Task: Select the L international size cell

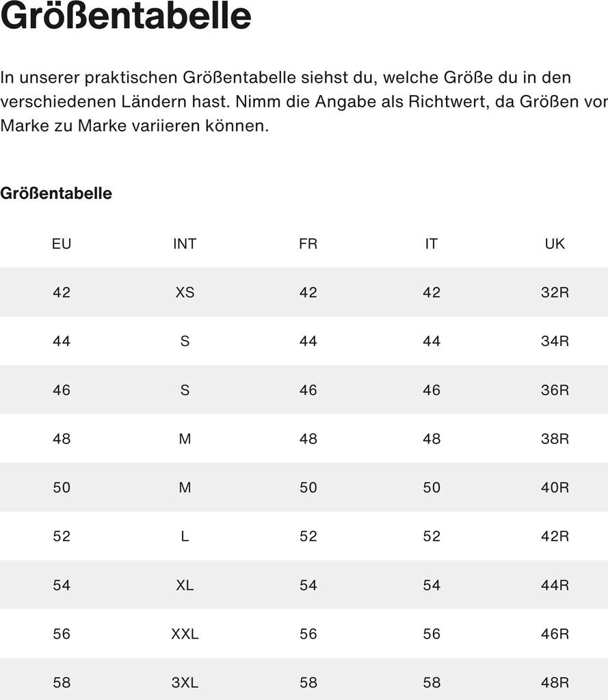Action: coord(185,537)
